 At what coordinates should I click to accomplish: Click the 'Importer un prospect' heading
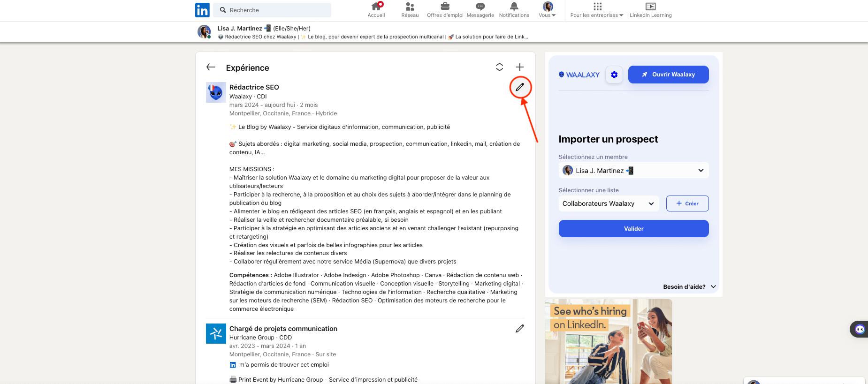point(608,139)
